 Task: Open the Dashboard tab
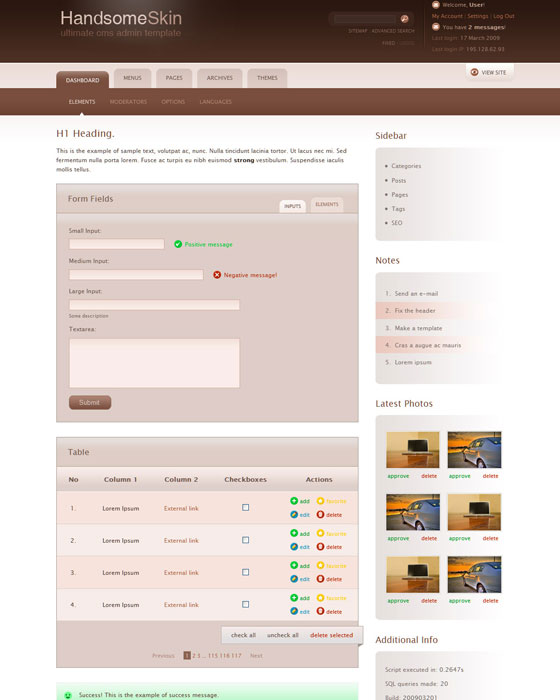pyautogui.click(x=83, y=80)
